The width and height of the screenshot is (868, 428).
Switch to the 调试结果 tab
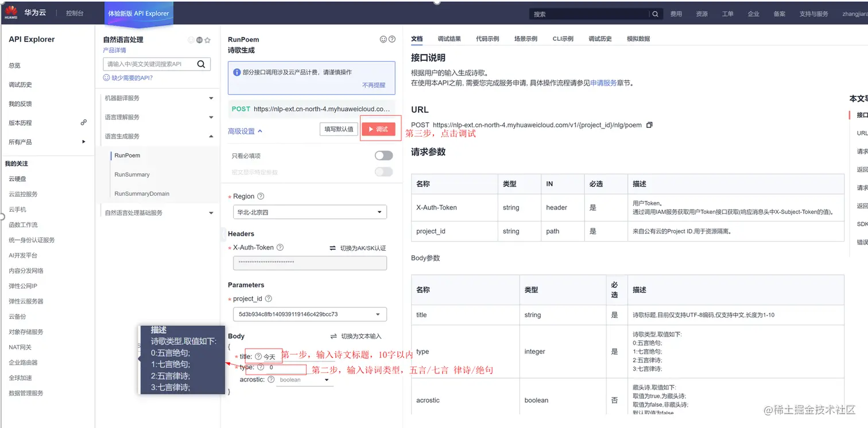tap(449, 39)
